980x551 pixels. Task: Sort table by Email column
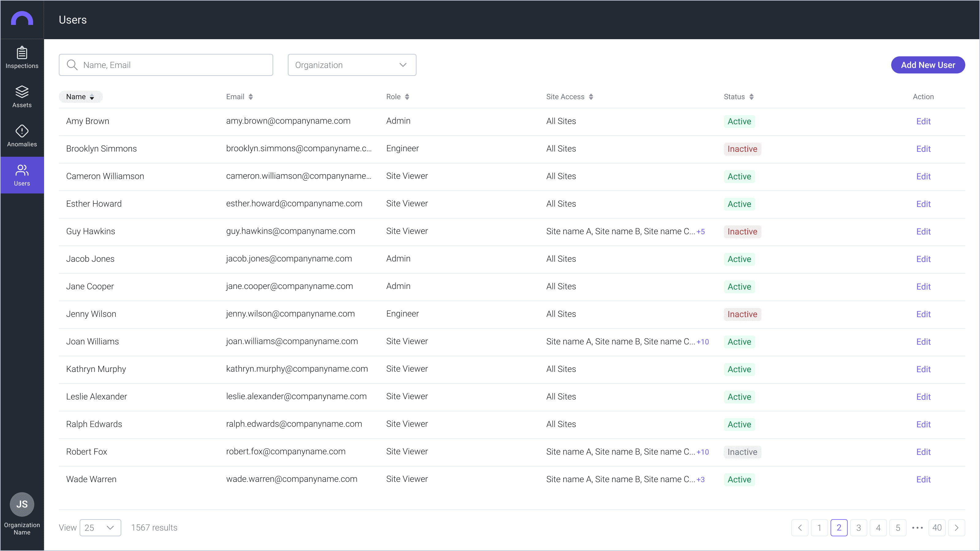tap(239, 97)
